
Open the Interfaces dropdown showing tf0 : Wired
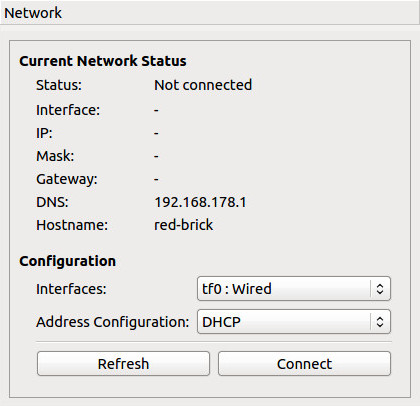click(x=294, y=289)
